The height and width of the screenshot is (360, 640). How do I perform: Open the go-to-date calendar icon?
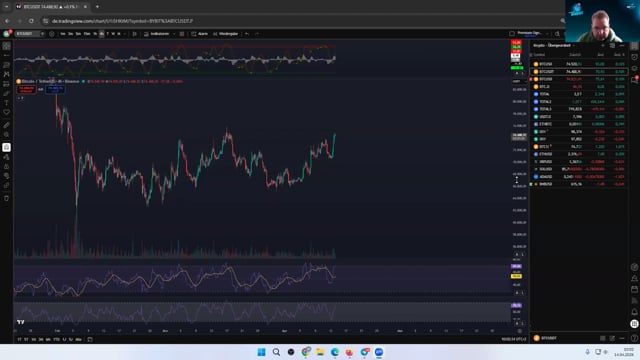[x=90, y=340]
